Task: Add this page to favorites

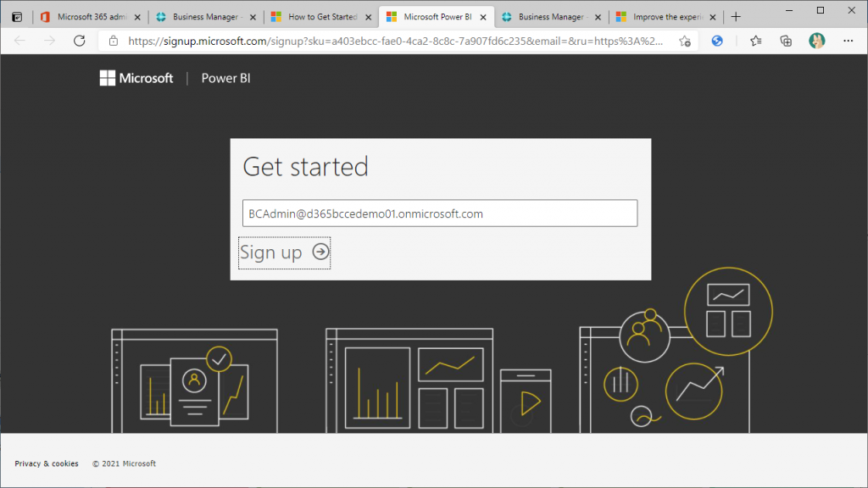Action: [685, 41]
